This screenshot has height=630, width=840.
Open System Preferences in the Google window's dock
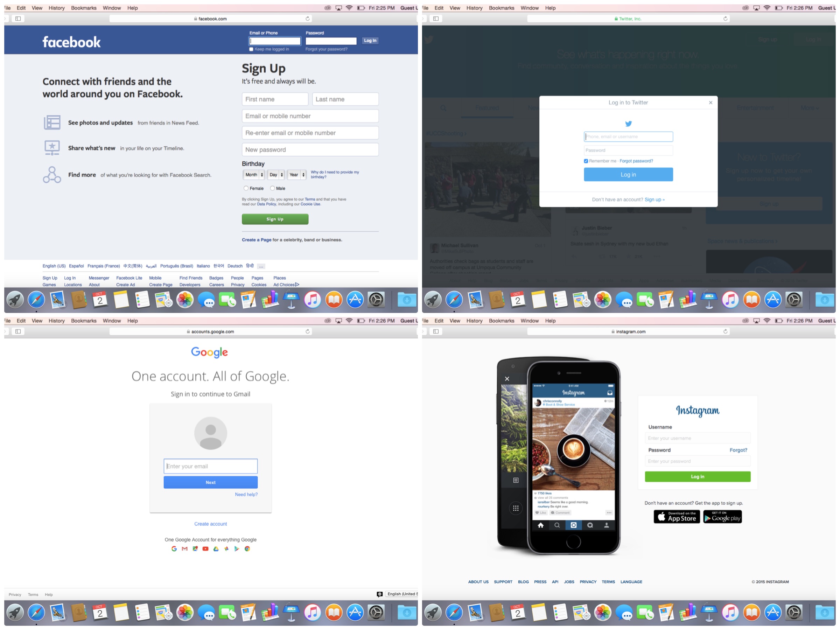click(x=376, y=613)
